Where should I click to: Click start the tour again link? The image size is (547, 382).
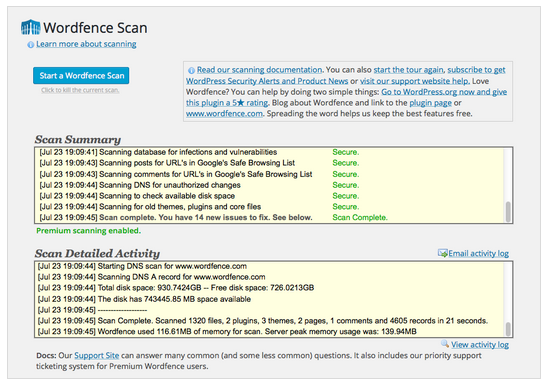[409, 70]
